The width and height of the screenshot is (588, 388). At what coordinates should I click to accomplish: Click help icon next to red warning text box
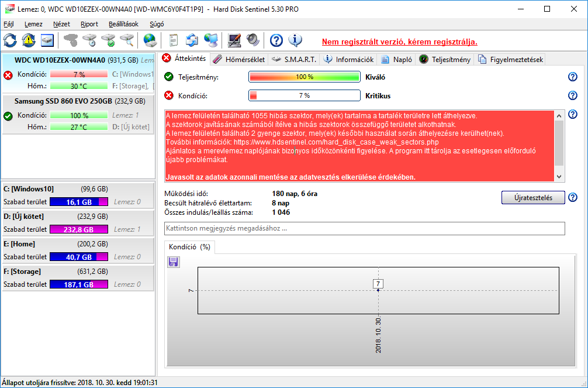pos(573,114)
